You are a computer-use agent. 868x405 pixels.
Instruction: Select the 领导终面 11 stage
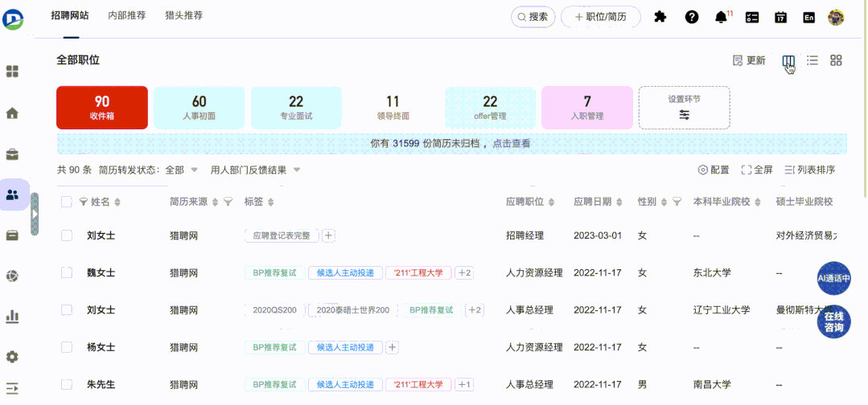[393, 108]
